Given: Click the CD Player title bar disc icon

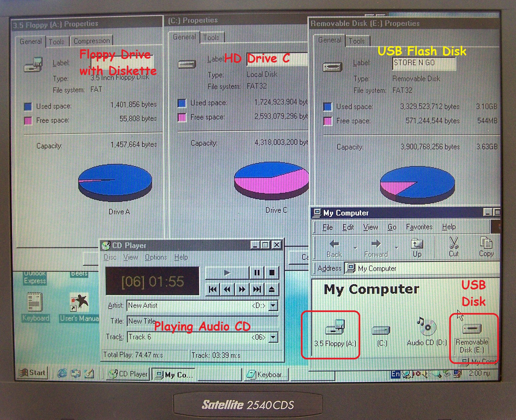Looking at the screenshot, I should [106, 246].
